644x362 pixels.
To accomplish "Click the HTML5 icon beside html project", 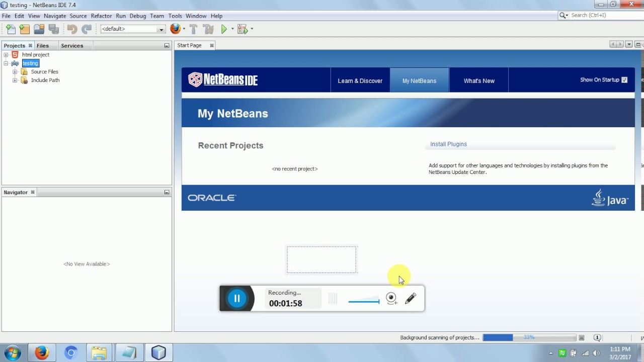I will (x=15, y=54).
